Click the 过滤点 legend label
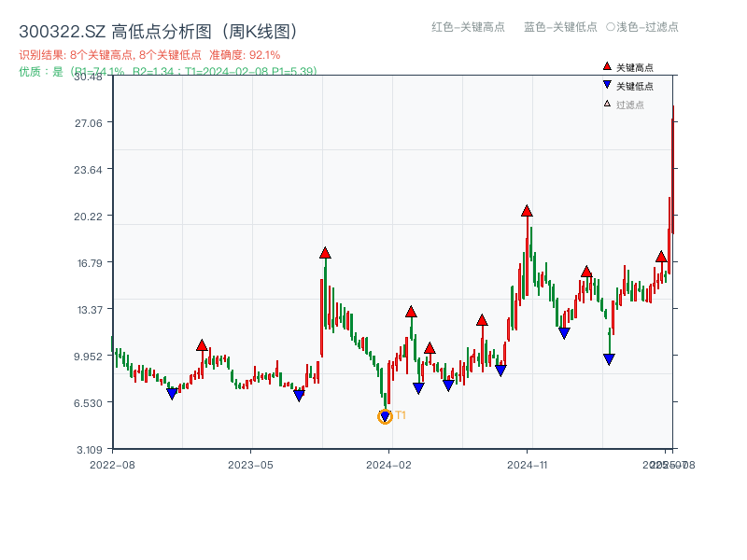This screenshot has height=560, width=747. pos(629,105)
